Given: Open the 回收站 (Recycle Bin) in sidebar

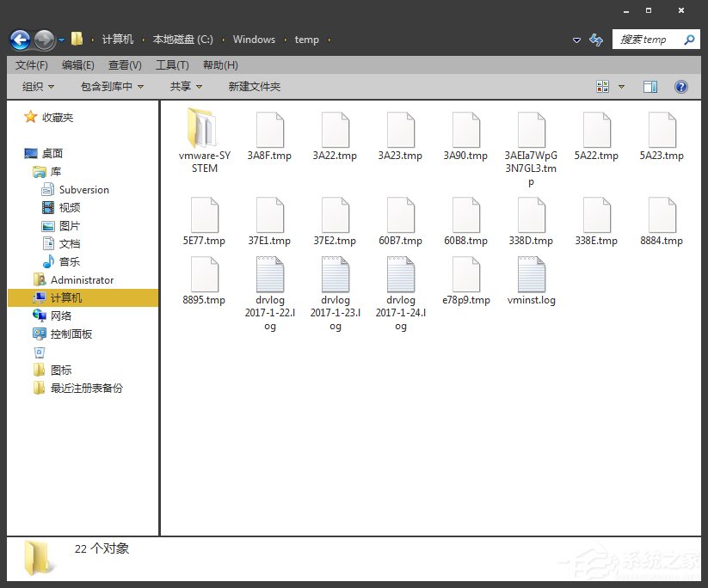Looking at the screenshot, I should (x=40, y=351).
